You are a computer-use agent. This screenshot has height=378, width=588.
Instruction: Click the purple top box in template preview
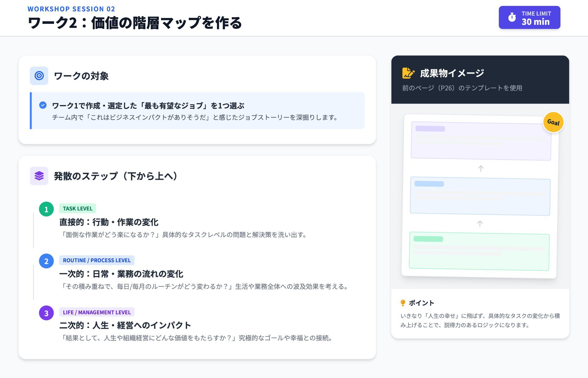tap(481, 141)
